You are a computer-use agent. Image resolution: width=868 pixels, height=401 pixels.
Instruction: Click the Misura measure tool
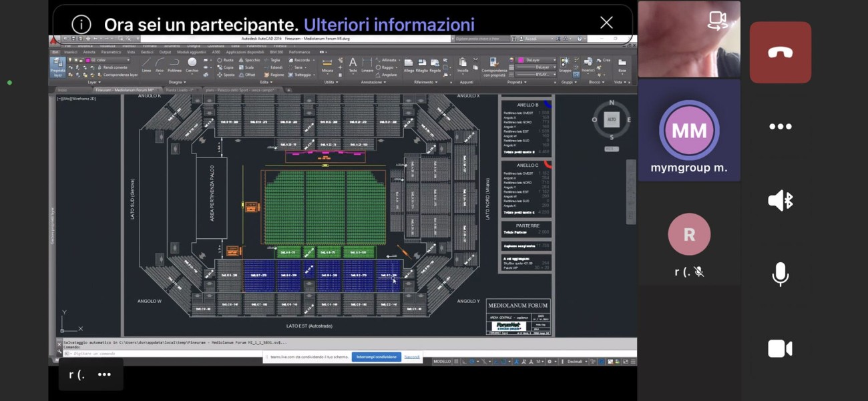tap(327, 65)
